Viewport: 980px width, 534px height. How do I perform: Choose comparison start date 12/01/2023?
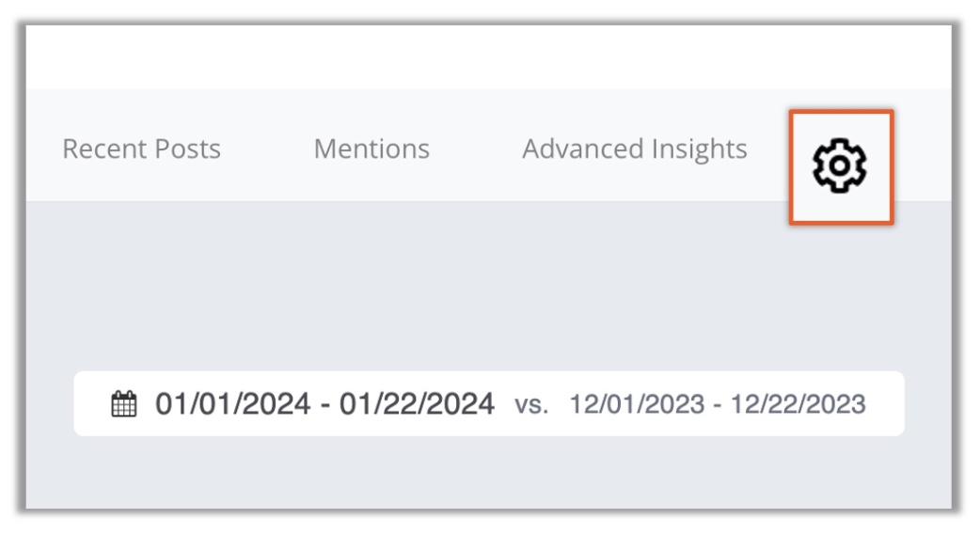[x=637, y=404]
